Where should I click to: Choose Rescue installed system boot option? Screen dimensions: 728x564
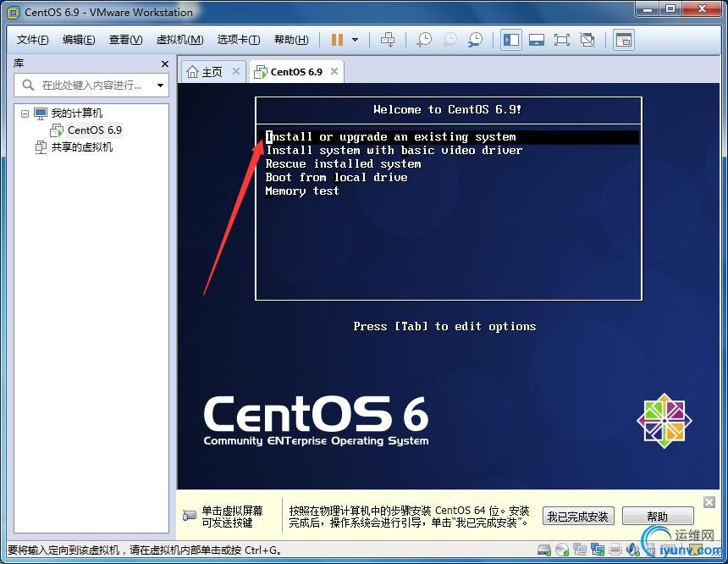coord(343,164)
